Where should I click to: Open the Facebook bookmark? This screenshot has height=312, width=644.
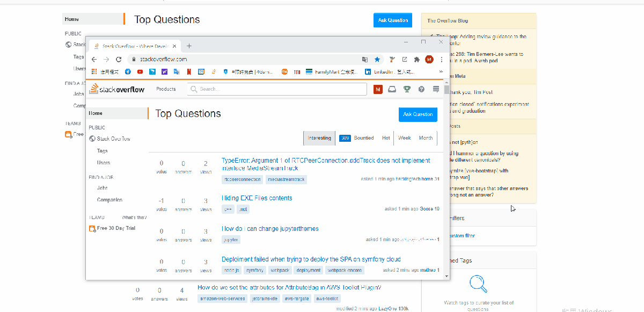tap(128, 71)
